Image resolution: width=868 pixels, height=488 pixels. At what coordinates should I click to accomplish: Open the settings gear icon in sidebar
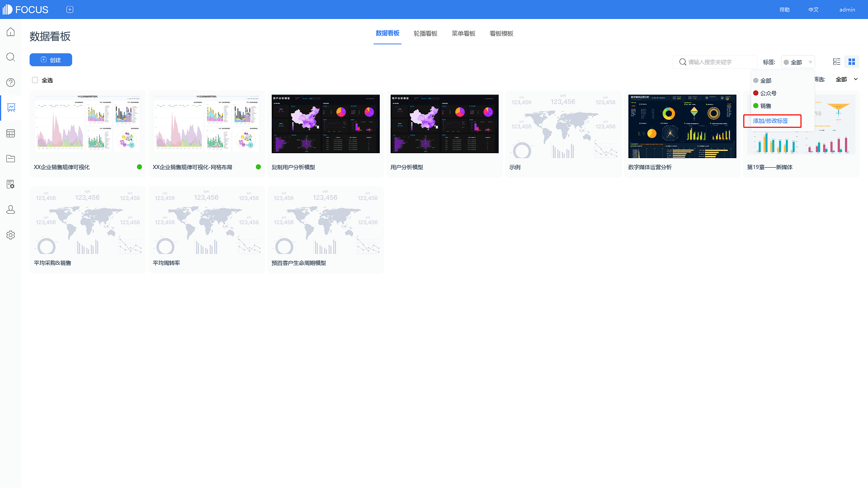(11, 235)
